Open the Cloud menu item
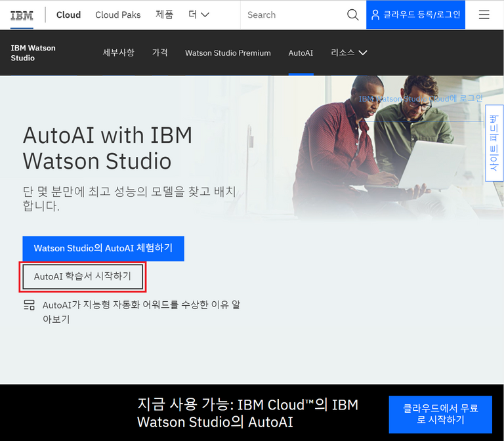504x441 pixels. coord(68,15)
